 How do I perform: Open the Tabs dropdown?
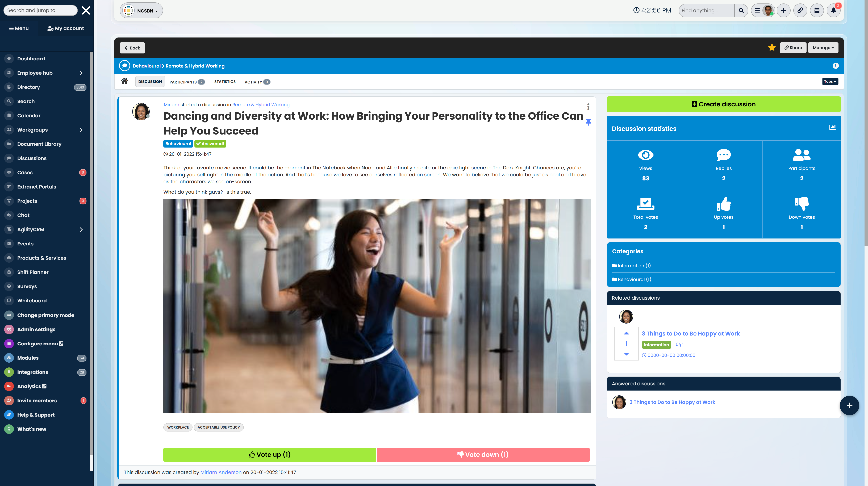830,81
